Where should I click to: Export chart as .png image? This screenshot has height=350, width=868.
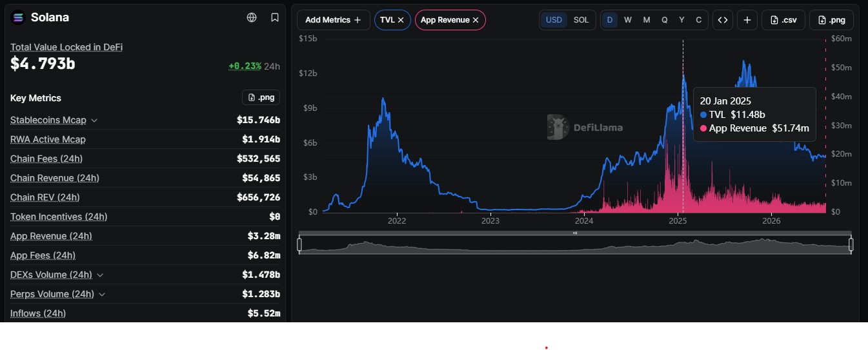coord(831,20)
